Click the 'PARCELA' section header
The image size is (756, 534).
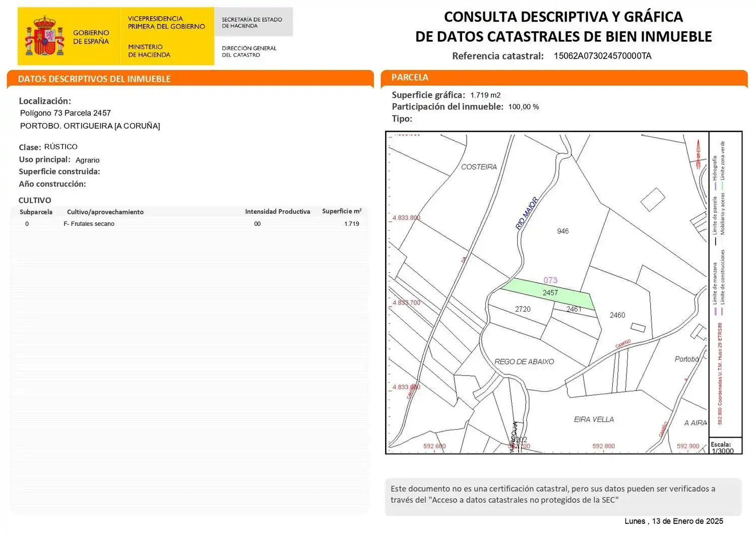tap(410, 77)
